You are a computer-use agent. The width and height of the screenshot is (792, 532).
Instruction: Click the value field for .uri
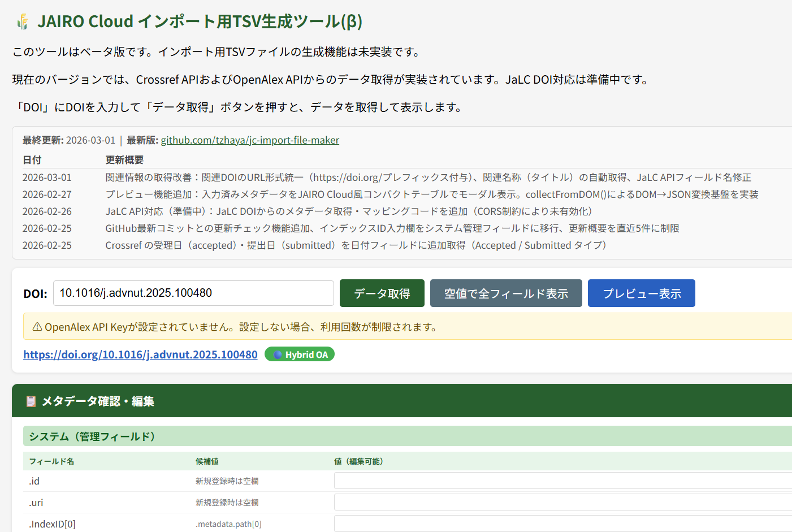563,502
